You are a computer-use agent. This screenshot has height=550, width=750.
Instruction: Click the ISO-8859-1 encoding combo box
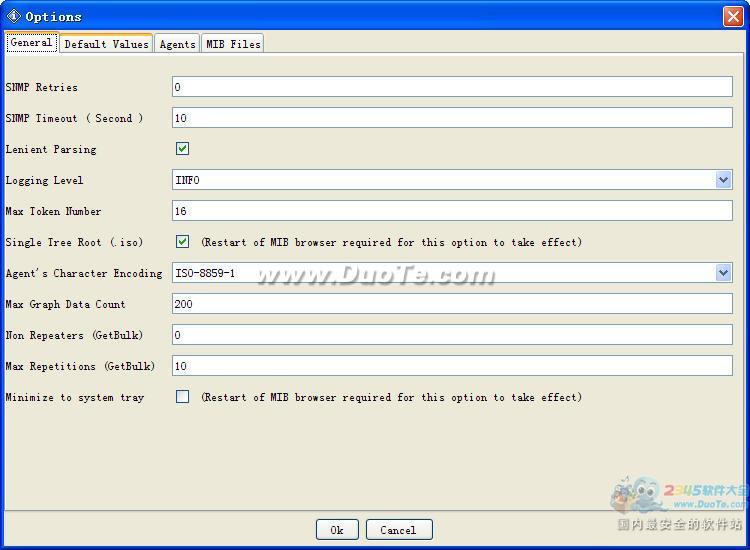tap(452, 273)
